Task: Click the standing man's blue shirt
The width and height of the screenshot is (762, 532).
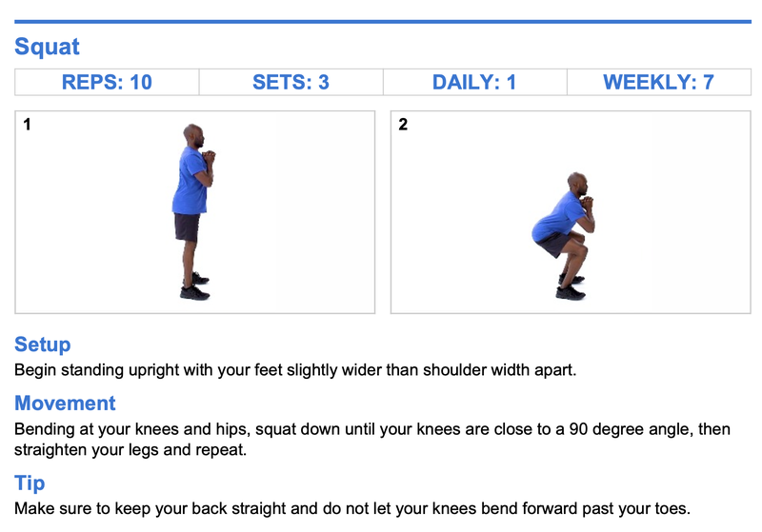Action: 190,187
